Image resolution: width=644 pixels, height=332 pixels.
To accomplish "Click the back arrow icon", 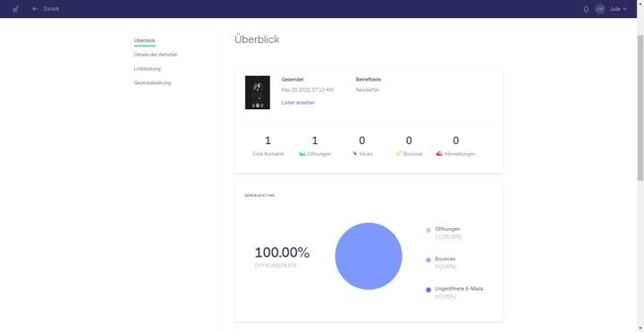I will click(35, 9).
